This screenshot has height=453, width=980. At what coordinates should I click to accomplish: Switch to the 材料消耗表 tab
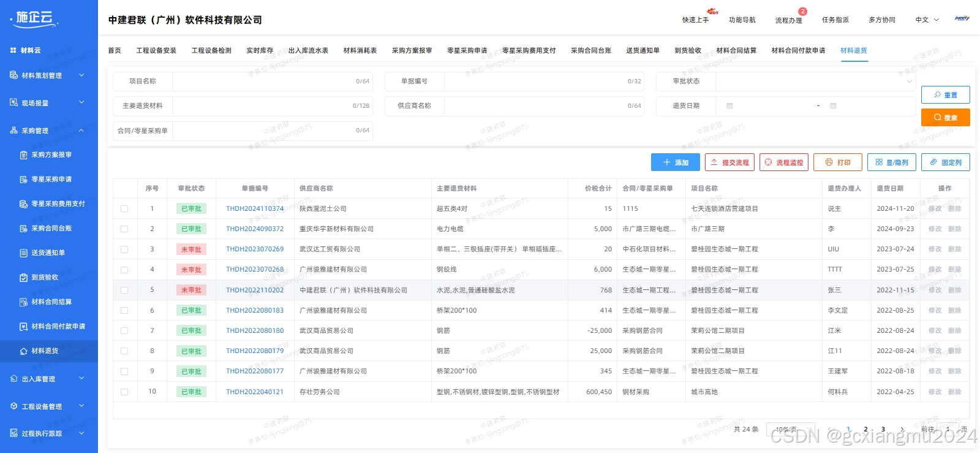click(360, 50)
